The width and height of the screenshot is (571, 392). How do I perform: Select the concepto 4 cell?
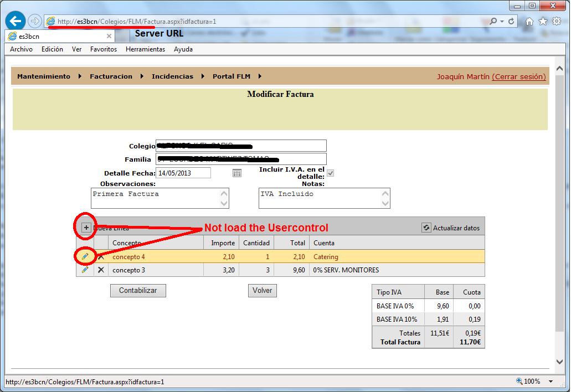[156, 256]
